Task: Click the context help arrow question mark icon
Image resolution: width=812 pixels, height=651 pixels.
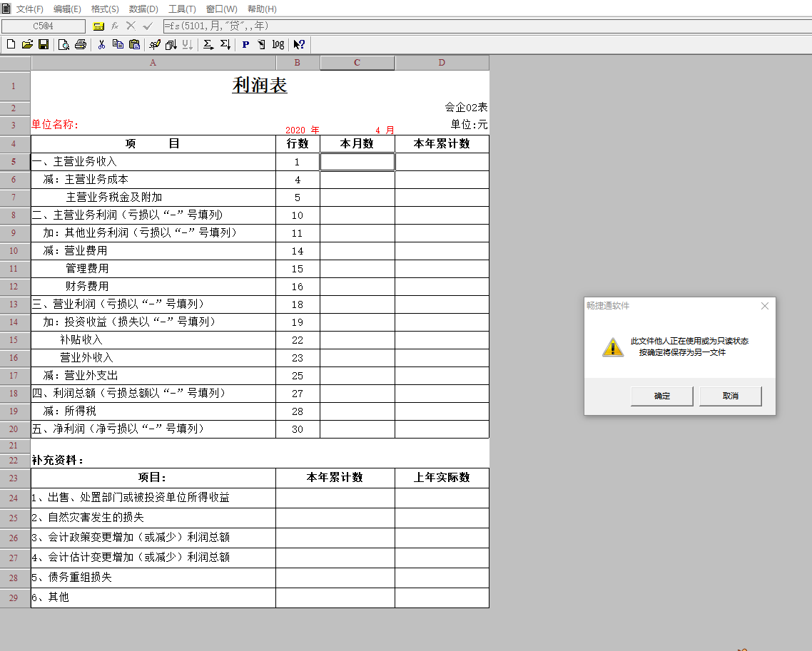Action: coord(299,44)
